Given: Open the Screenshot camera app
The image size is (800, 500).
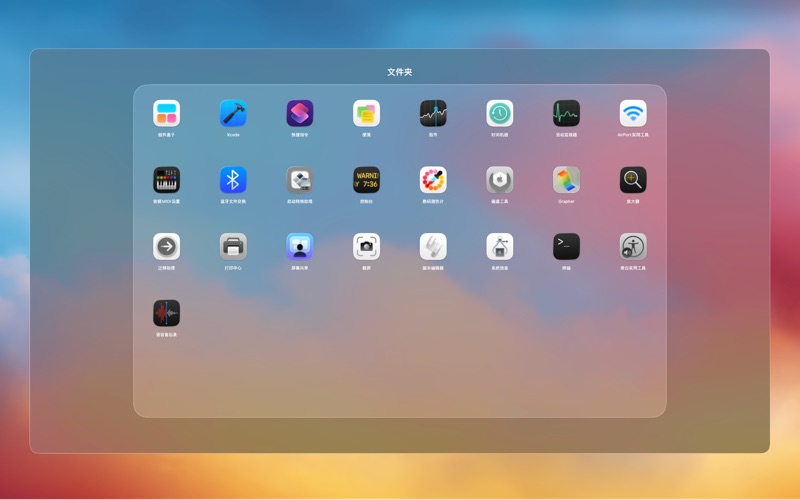Looking at the screenshot, I should pyautogui.click(x=366, y=246).
